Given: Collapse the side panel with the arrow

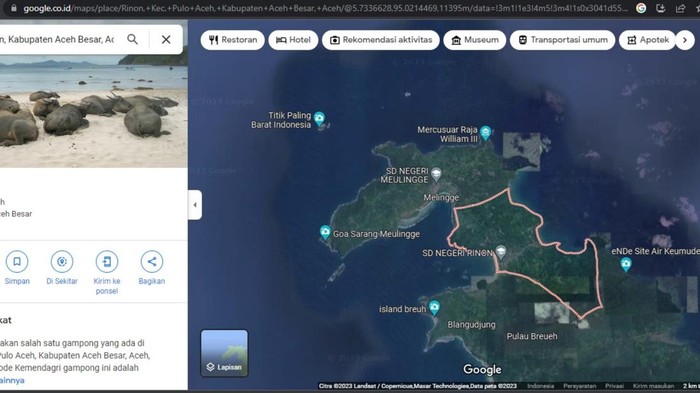Looking at the screenshot, I should pyautogui.click(x=195, y=205).
